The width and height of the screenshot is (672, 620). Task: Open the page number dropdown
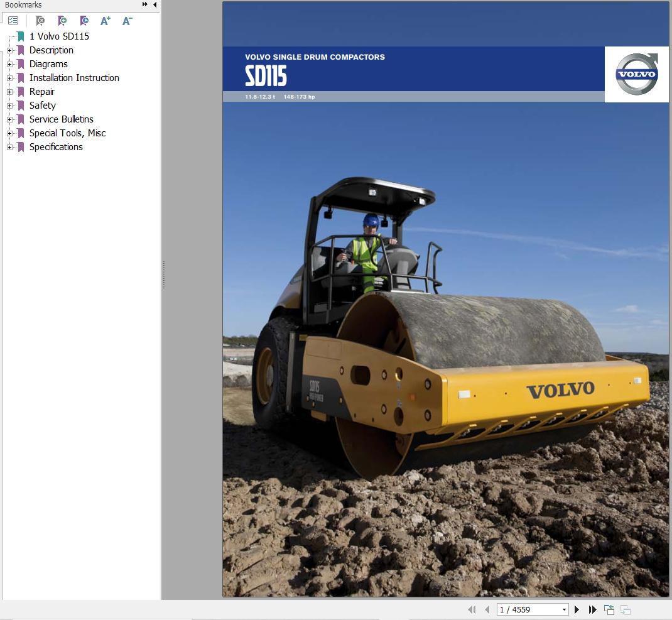(x=563, y=609)
